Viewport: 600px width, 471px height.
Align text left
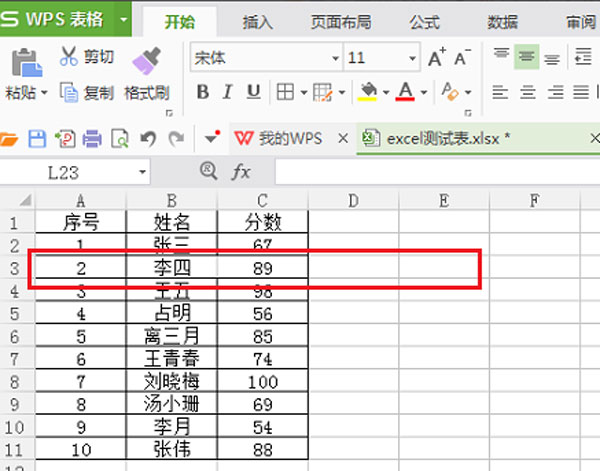point(500,92)
